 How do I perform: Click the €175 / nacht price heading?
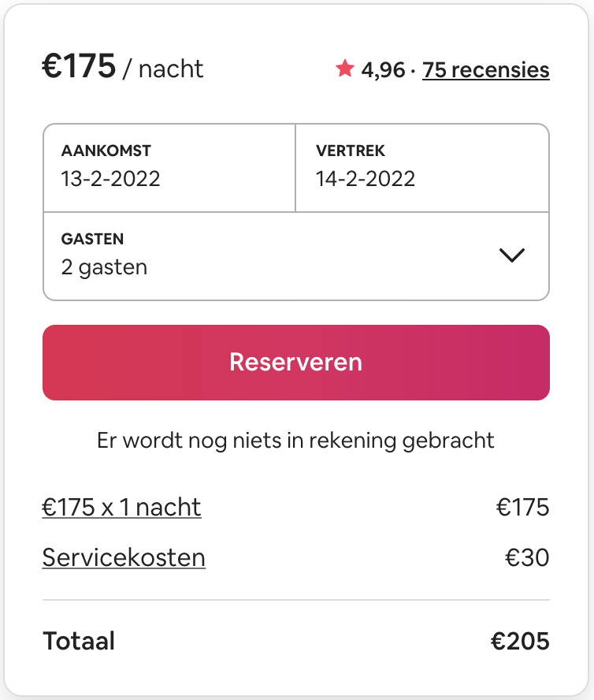[x=123, y=66]
